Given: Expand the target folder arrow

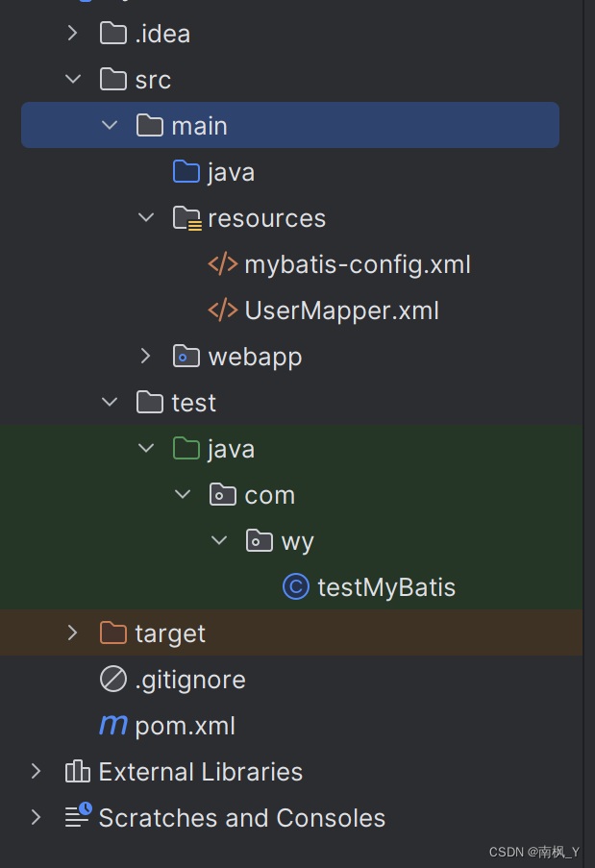Looking at the screenshot, I should 72,633.
